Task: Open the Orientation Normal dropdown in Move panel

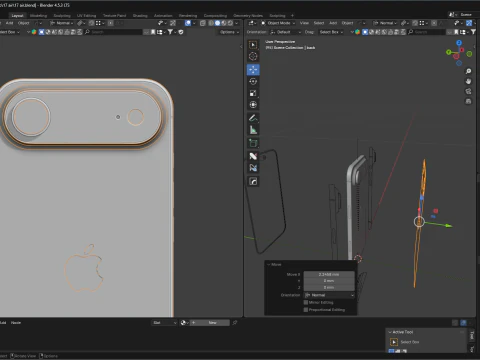Action: pos(329,295)
